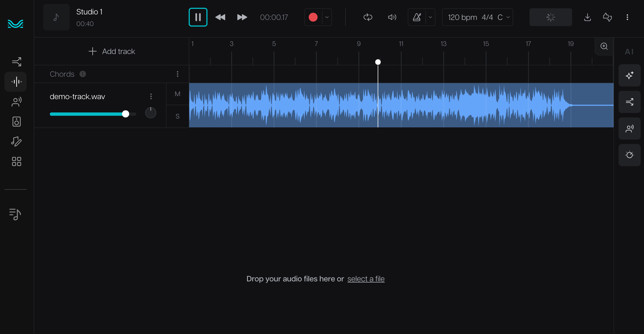Screen dimensions: 644x334
Task: Open the three-dot studio menu in the top bar
Action: coord(627,17)
